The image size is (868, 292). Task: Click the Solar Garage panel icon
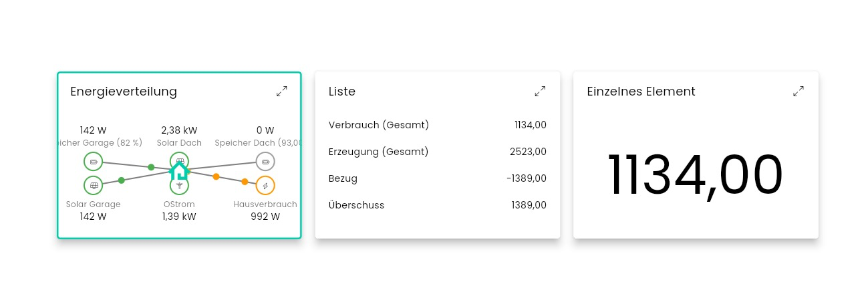coord(93,185)
